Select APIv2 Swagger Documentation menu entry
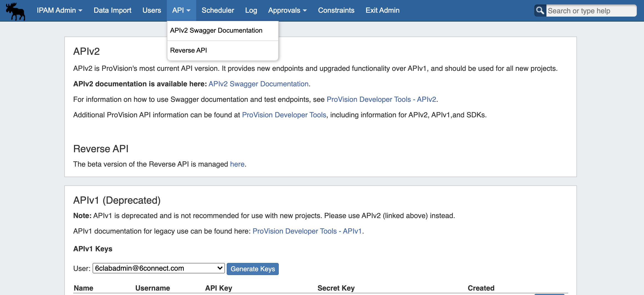The height and width of the screenshot is (295, 644). pos(216,30)
